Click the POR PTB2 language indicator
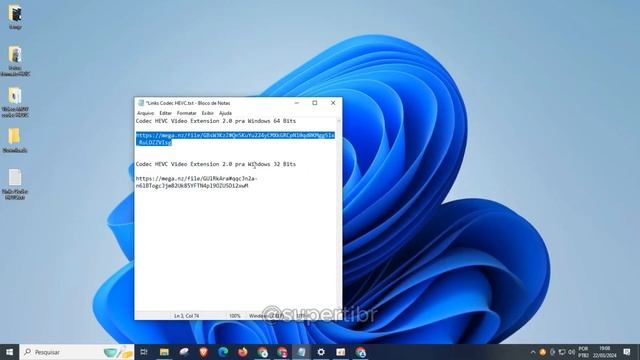The image size is (640, 360). click(583, 352)
